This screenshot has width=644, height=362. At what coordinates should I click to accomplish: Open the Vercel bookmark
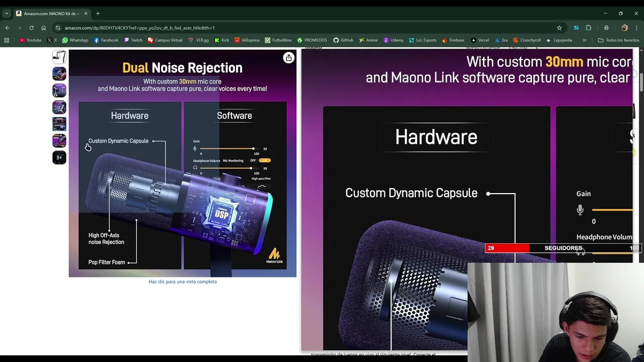[480, 40]
